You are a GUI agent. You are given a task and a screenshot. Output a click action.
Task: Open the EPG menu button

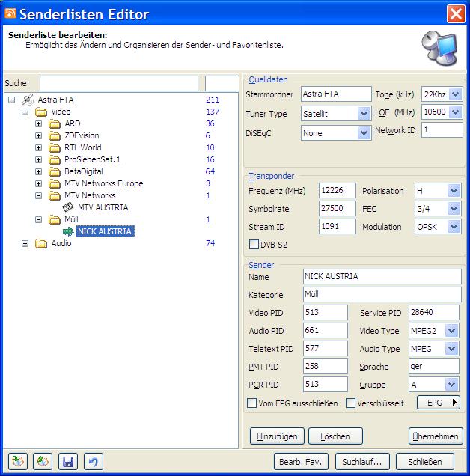(438, 403)
